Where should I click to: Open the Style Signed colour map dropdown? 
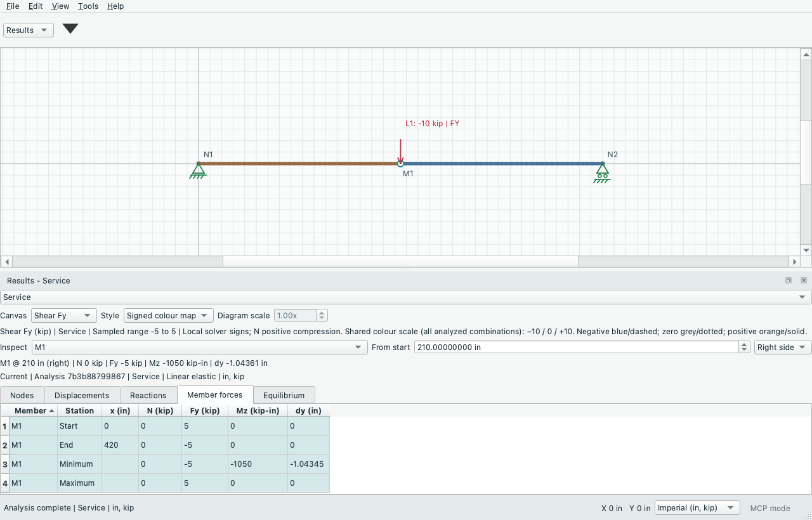tap(168, 315)
